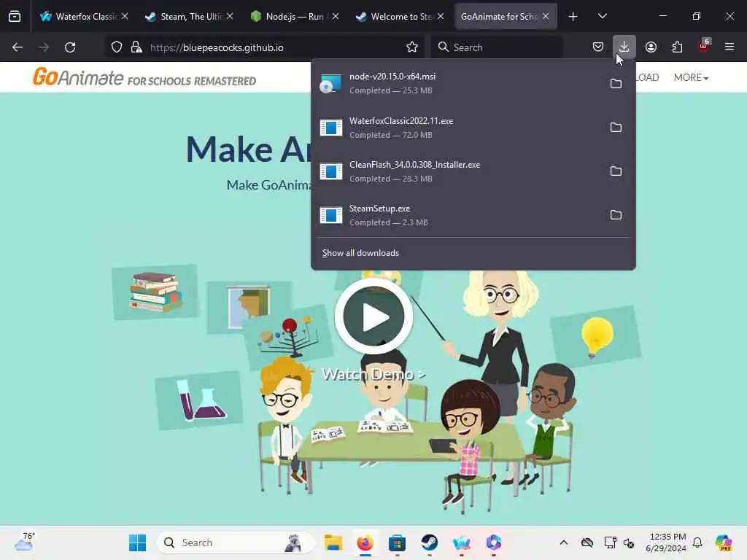Viewport: 747px width, 560px height.
Task: Open node-v20.15.0-x64.msi download
Action: pyautogui.click(x=457, y=83)
